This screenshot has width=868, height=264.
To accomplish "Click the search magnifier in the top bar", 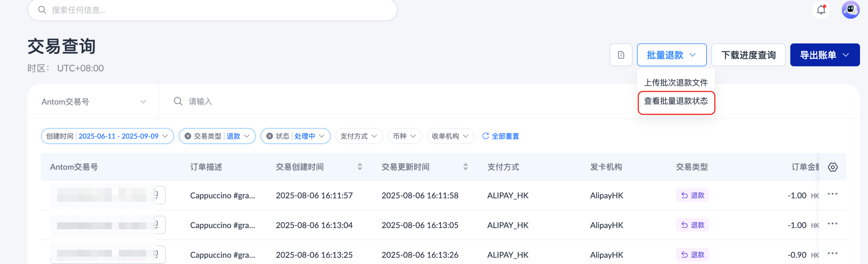I will pos(42,10).
